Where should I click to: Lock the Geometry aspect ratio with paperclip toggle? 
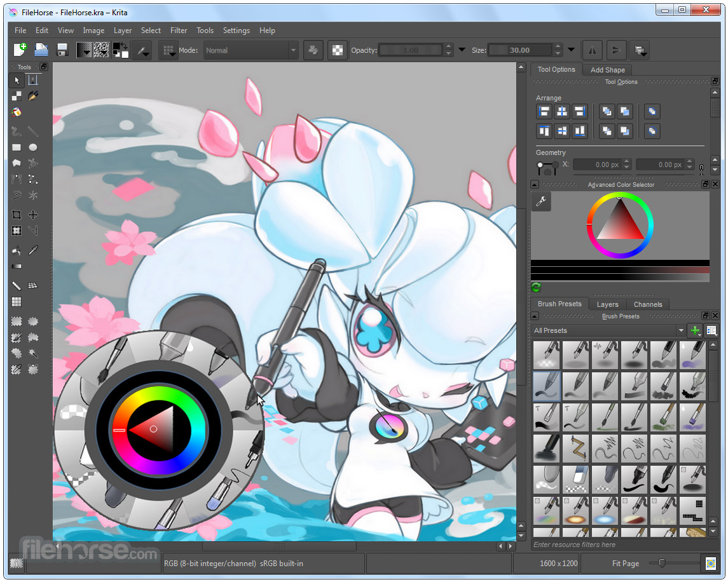[x=701, y=168]
